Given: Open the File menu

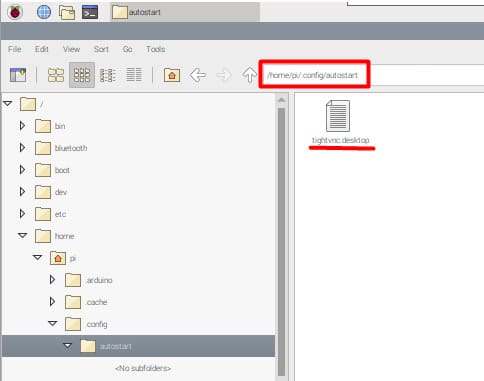Looking at the screenshot, I should click(15, 49).
